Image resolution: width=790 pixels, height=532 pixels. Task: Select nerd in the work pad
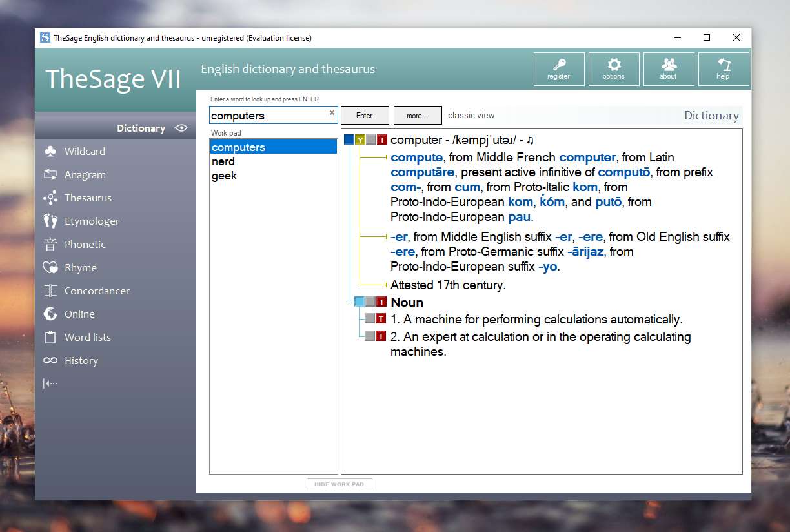tap(274, 161)
